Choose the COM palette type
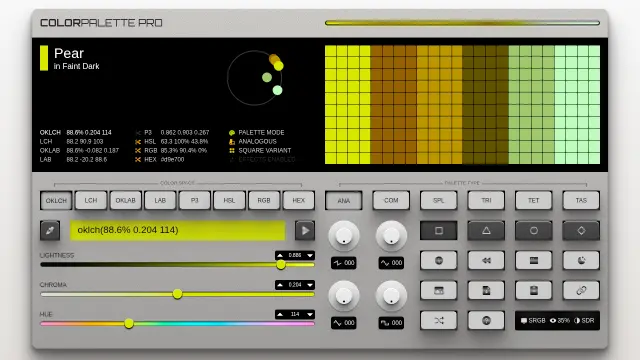 (x=391, y=200)
